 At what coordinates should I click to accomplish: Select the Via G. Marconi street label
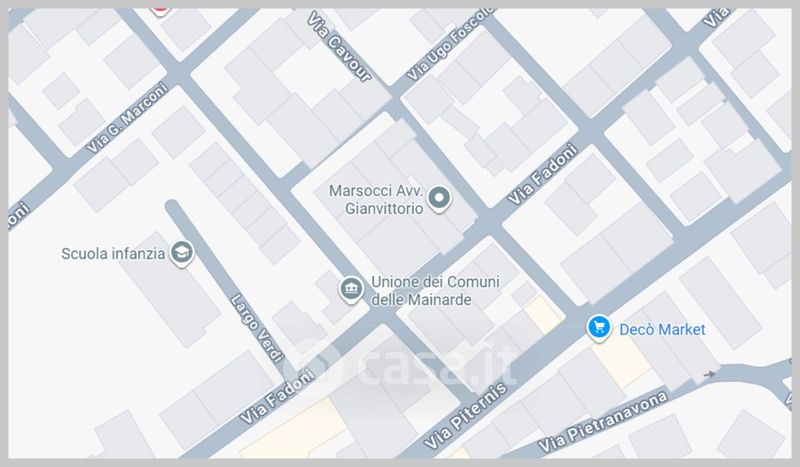[x=127, y=118]
